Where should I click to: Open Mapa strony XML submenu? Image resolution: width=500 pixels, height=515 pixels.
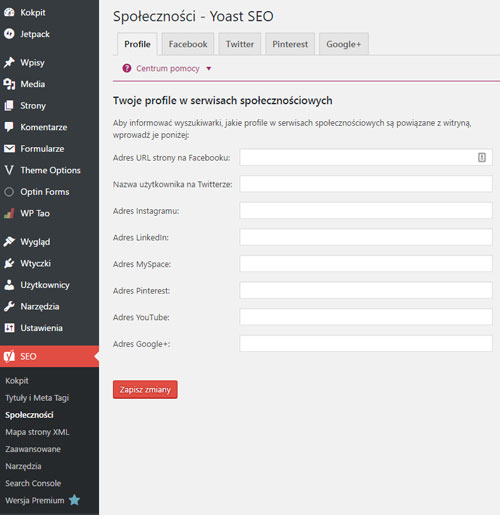pos(37,432)
